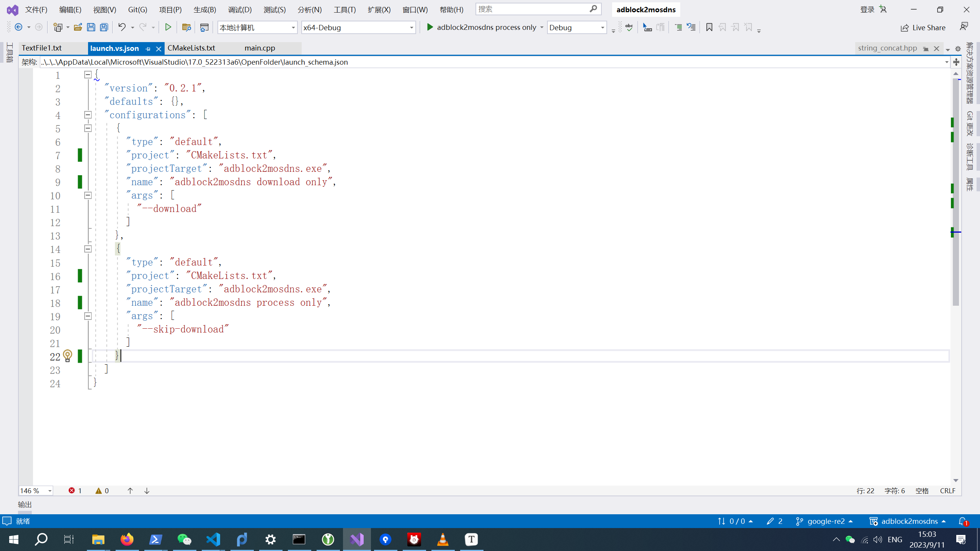Click the Run/Play button to start debugging
Image resolution: width=980 pixels, height=551 pixels.
tap(430, 27)
